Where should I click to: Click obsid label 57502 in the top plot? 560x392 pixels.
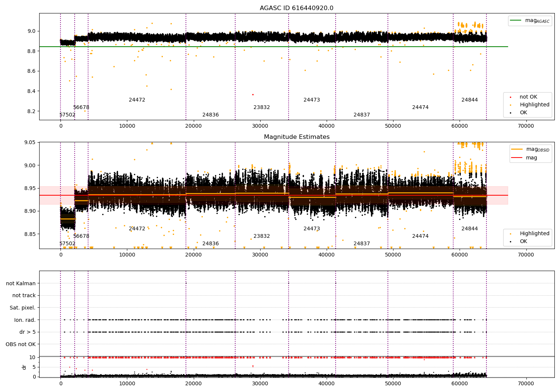point(68,115)
